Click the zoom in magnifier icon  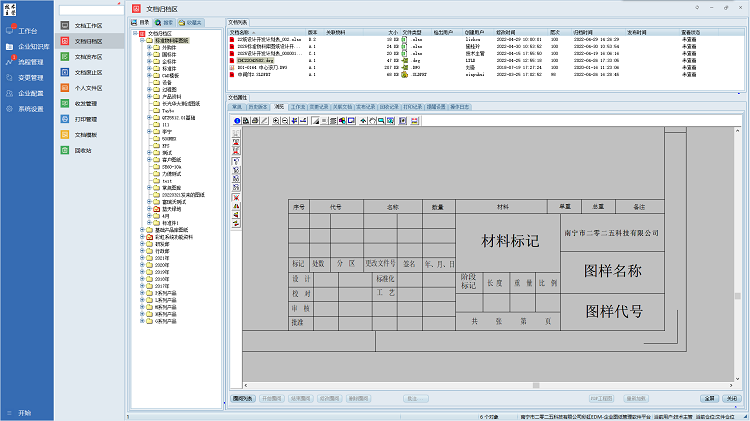tap(276, 121)
